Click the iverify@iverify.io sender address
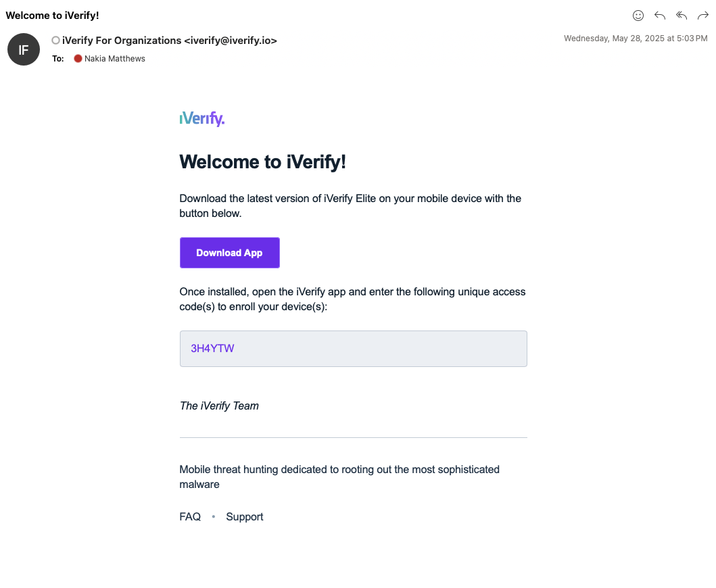 click(231, 41)
